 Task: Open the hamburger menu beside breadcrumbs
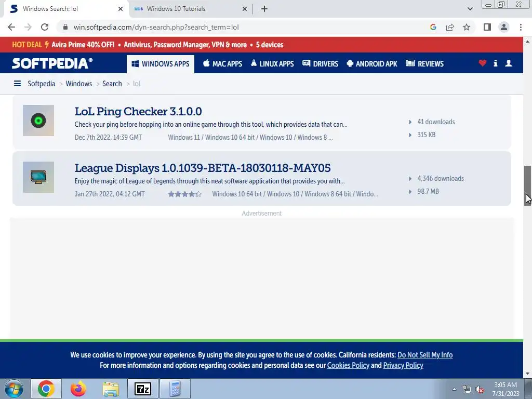click(x=17, y=84)
